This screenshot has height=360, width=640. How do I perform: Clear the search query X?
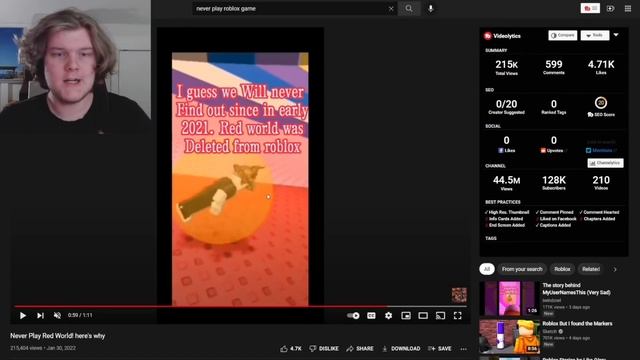point(391,9)
